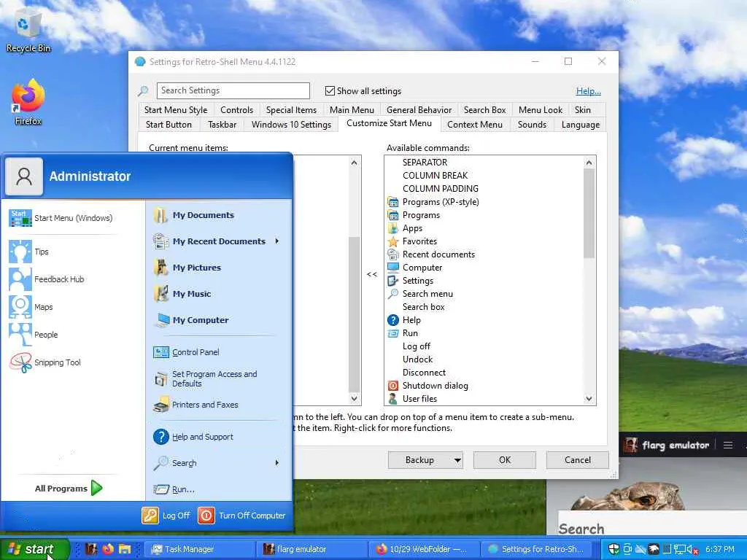This screenshot has width=747, height=560.
Task: Open the Skin tab
Action: pyautogui.click(x=583, y=110)
